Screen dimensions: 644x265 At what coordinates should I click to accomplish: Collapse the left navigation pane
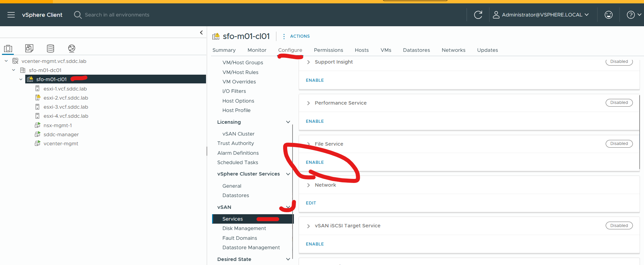click(x=201, y=33)
